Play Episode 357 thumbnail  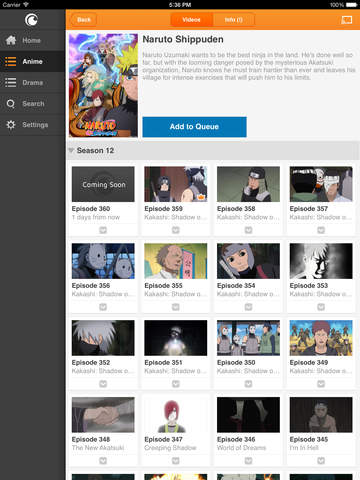point(321,184)
